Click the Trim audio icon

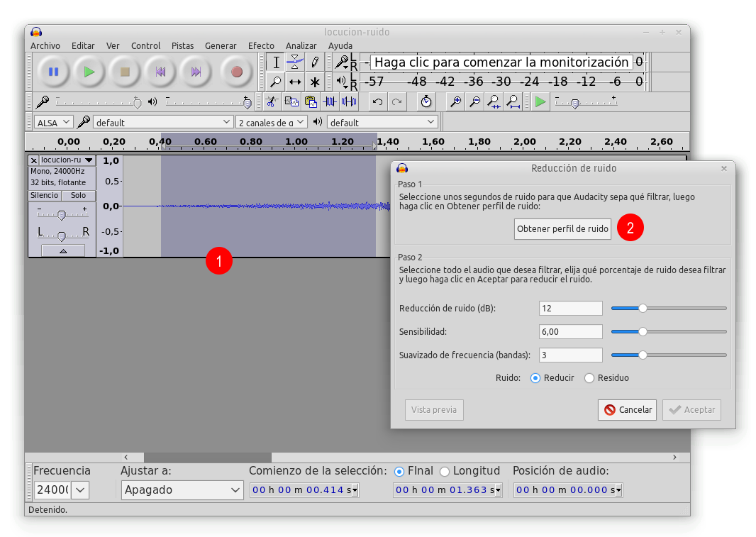(330, 102)
